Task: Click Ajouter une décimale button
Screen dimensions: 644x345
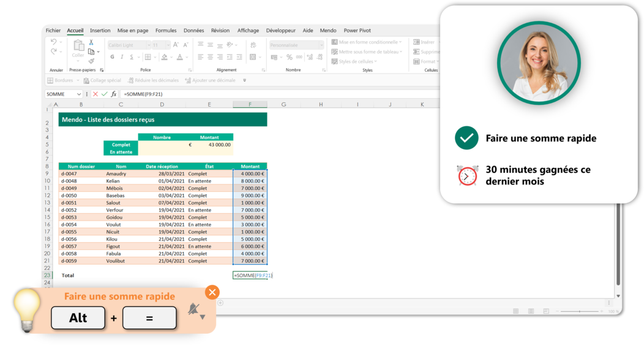Action: pyautogui.click(x=211, y=80)
